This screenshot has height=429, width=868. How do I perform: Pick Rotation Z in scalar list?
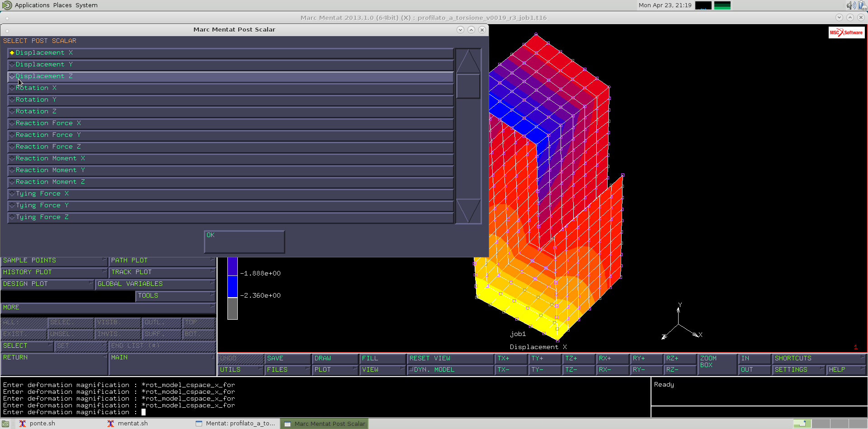231,112
